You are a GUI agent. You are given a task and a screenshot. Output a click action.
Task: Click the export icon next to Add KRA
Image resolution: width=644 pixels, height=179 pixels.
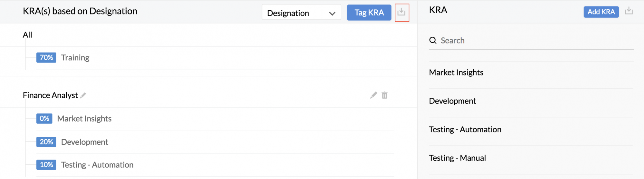tap(629, 11)
